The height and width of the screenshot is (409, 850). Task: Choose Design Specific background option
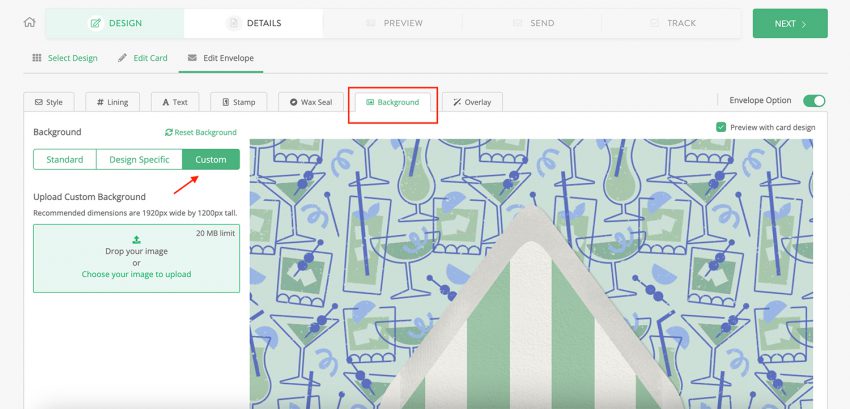click(139, 160)
